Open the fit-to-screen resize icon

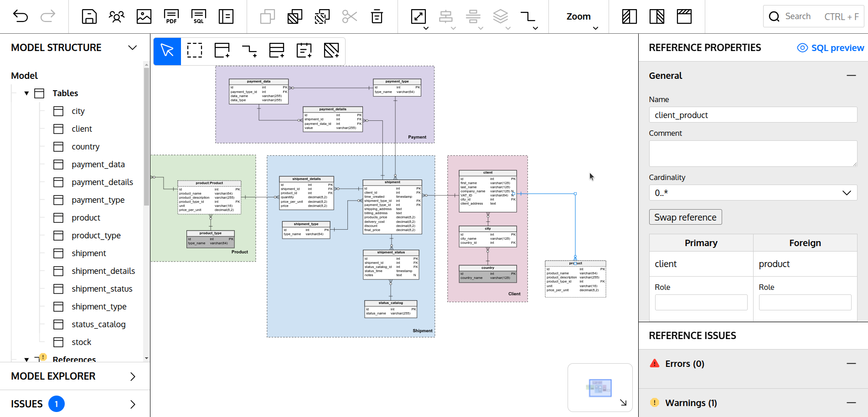pos(418,16)
